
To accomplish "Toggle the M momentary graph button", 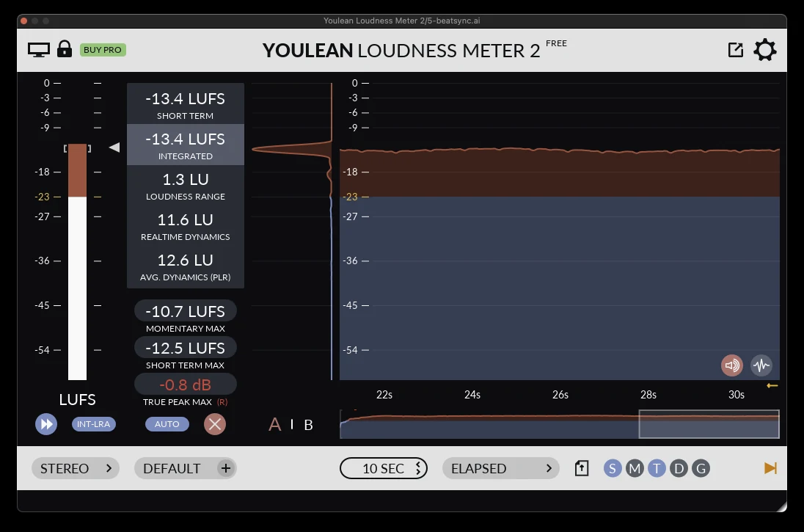I will (x=635, y=468).
